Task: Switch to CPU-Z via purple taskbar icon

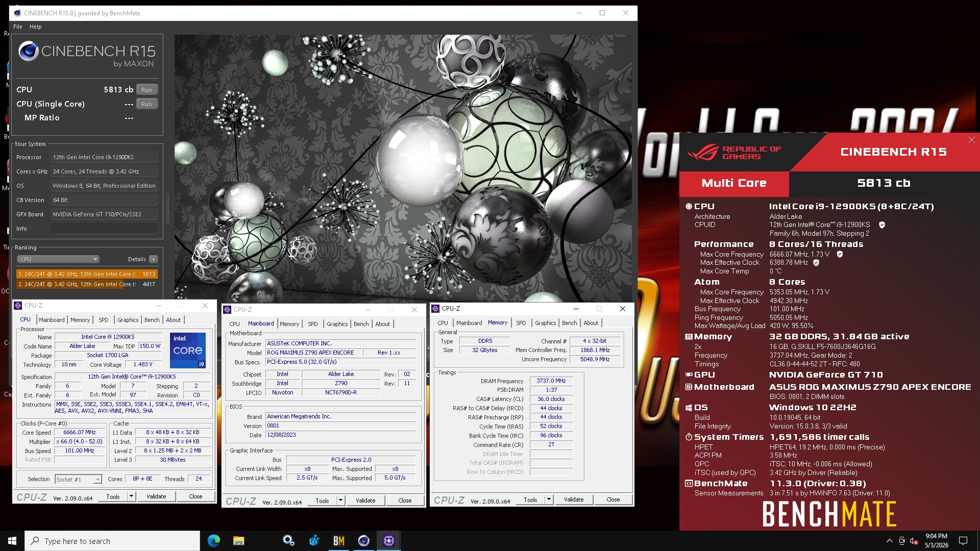Action: pos(388,541)
